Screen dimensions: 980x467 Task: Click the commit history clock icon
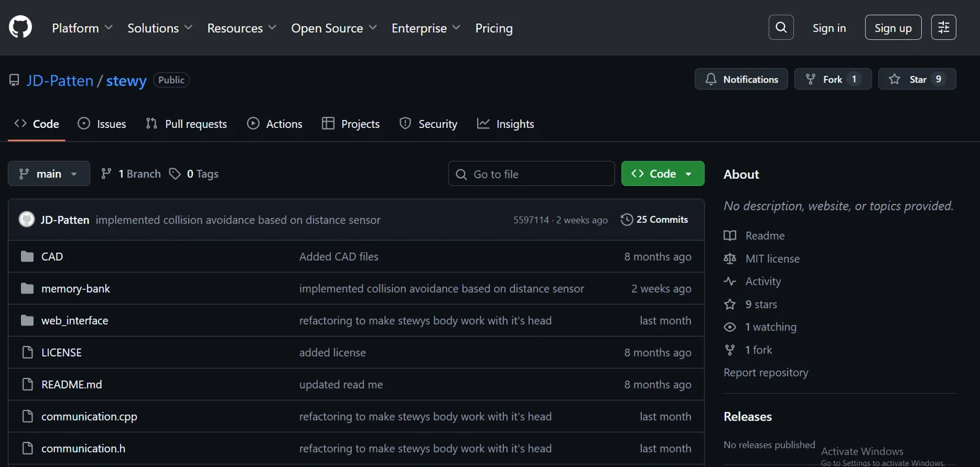point(627,219)
